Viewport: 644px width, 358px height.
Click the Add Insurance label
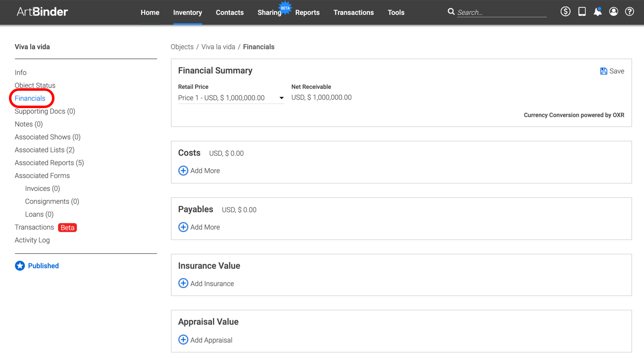(x=212, y=284)
